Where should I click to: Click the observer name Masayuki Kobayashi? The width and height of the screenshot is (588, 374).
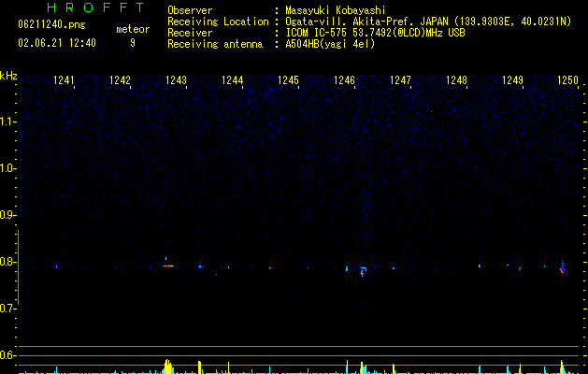tap(336, 10)
